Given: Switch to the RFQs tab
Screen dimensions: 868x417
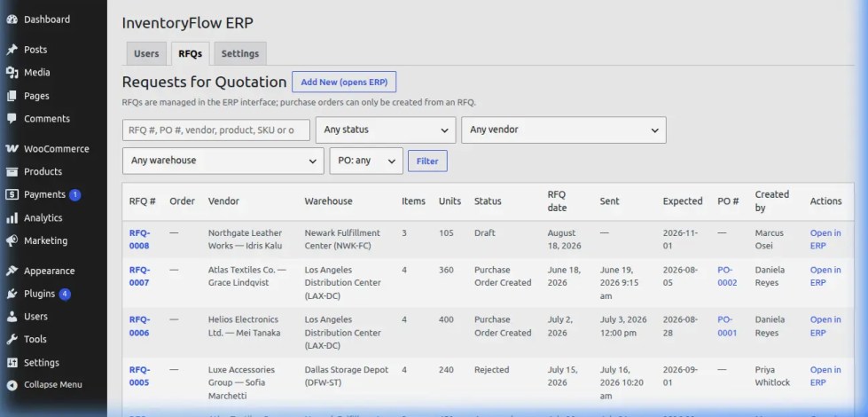Looking at the screenshot, I should point(191,54).
